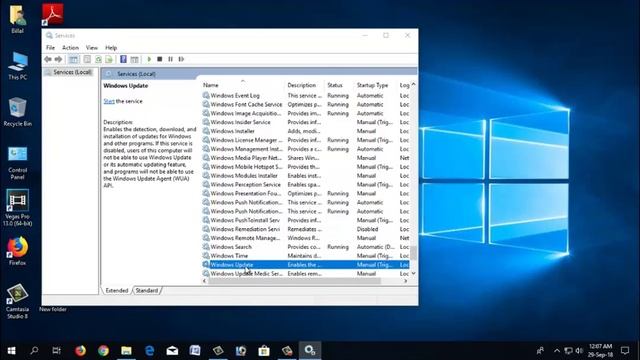Click the Refresh toolbar icon
The width and height of the screenshot is (640, 360).
pyautogui.click(x=98, y=59)
